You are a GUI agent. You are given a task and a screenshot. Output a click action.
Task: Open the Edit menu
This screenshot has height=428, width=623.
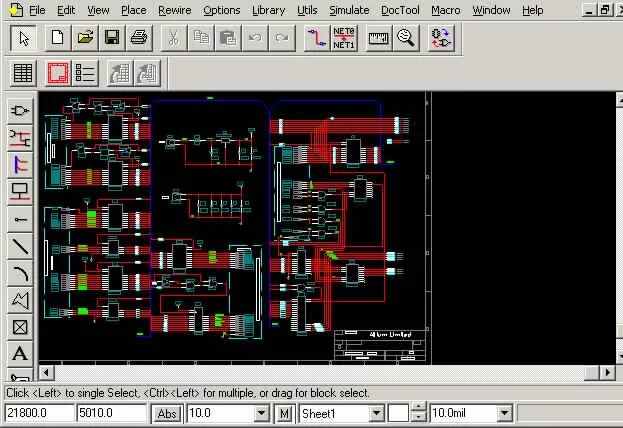tap(66, 10)
